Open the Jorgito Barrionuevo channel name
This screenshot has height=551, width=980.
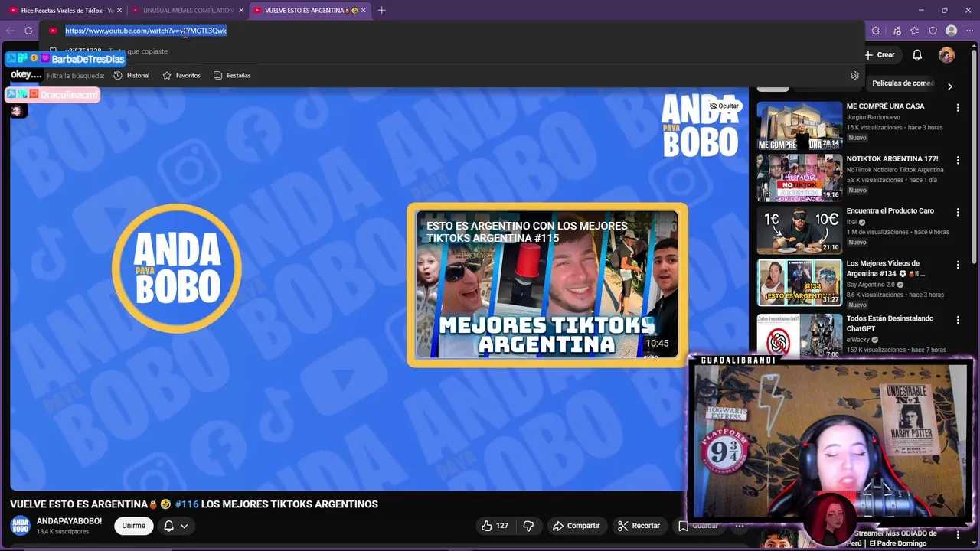coord(873,117)
